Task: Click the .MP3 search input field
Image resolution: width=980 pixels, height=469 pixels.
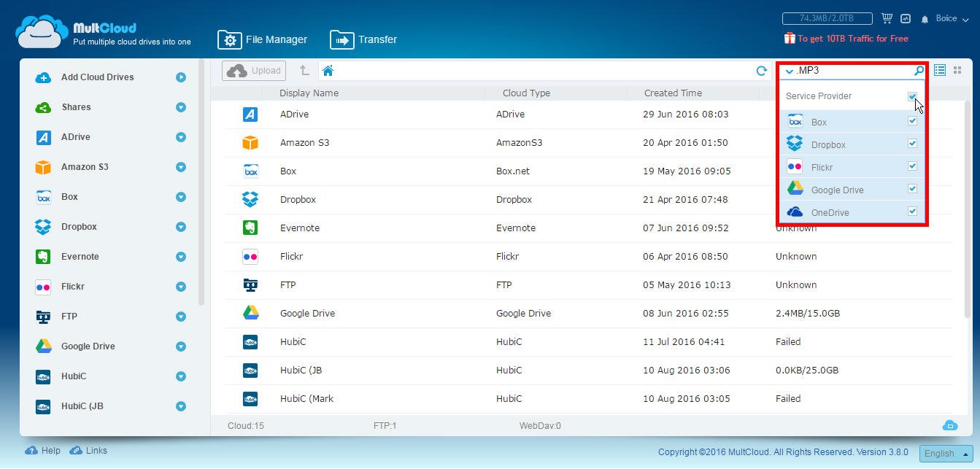Action: point(850,71)
